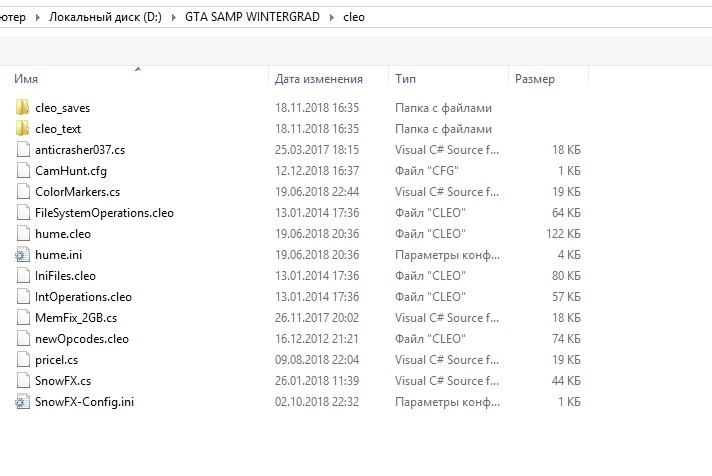The width and height of the screenshot is (712, 476).
Task: Click the cleo_text folder icon
Action: 23,128
